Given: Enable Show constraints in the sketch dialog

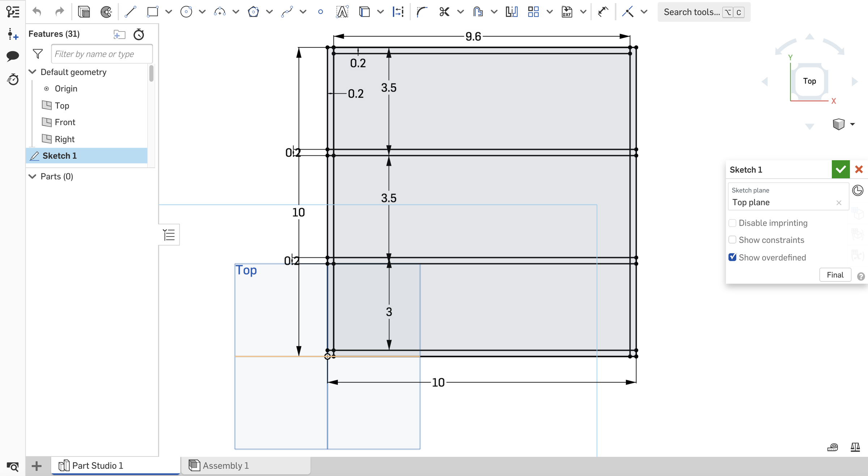Looking at the screenshot, I should 733,239.
